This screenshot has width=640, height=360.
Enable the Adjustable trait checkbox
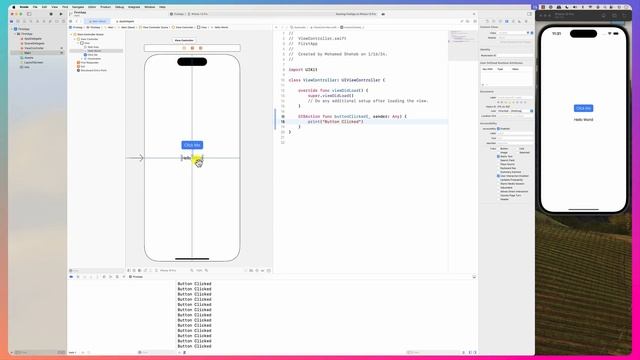click(498, 188)
